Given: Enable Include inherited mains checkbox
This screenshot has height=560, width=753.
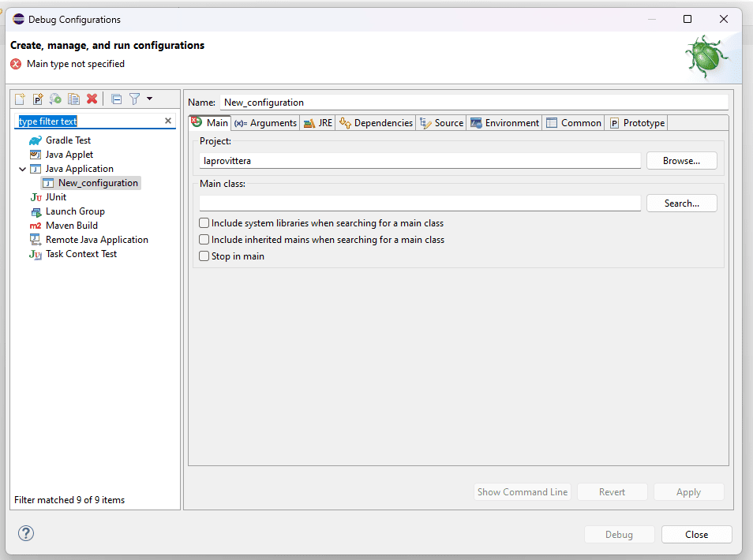Looking at the screenshot, I should tap(204, 240).
